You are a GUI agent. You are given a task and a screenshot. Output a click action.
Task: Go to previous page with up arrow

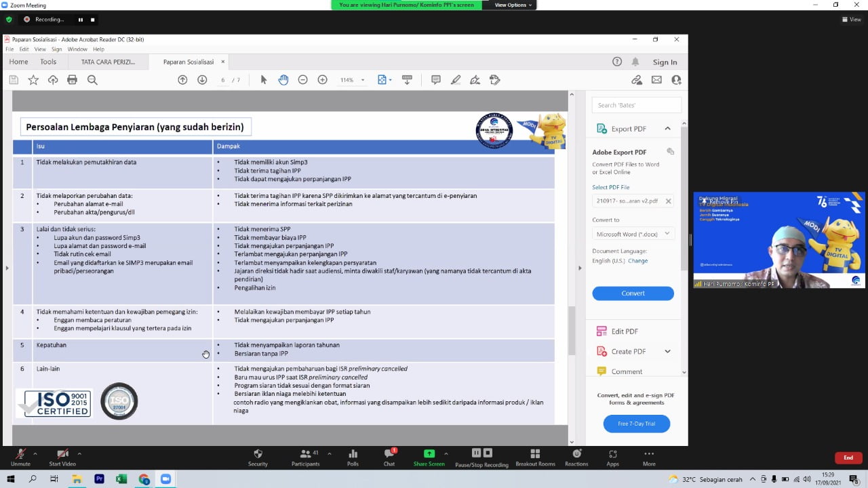coord(182,80)
